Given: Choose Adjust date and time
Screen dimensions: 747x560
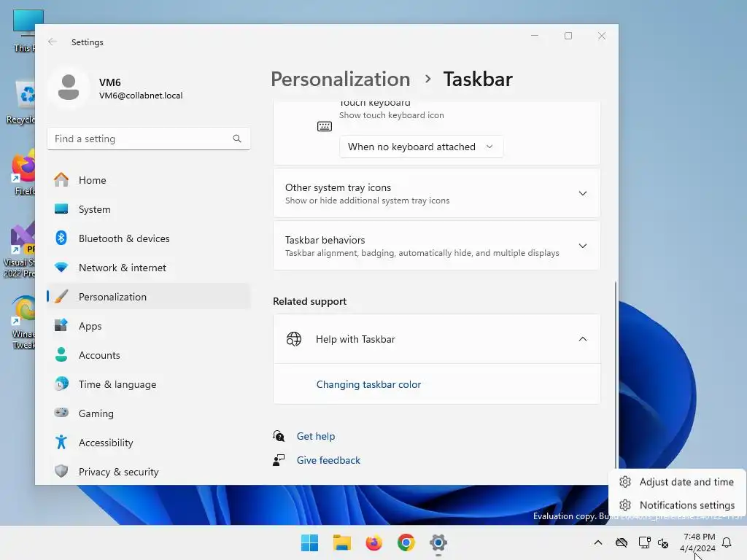Looking at the screenshot, I should [677, 482].
